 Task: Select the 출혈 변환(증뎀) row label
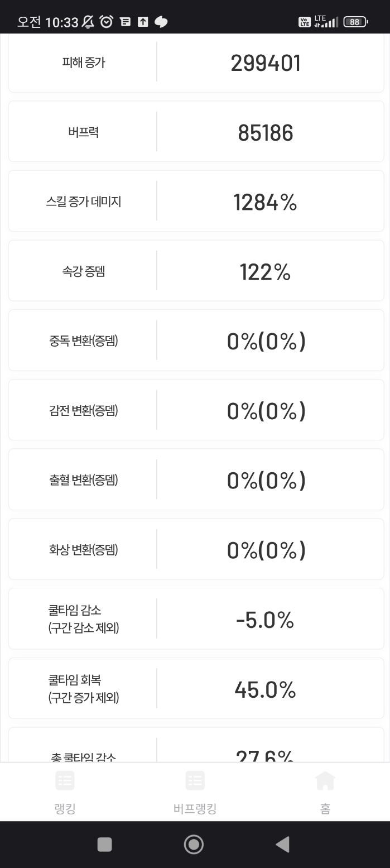coord(84,480)
